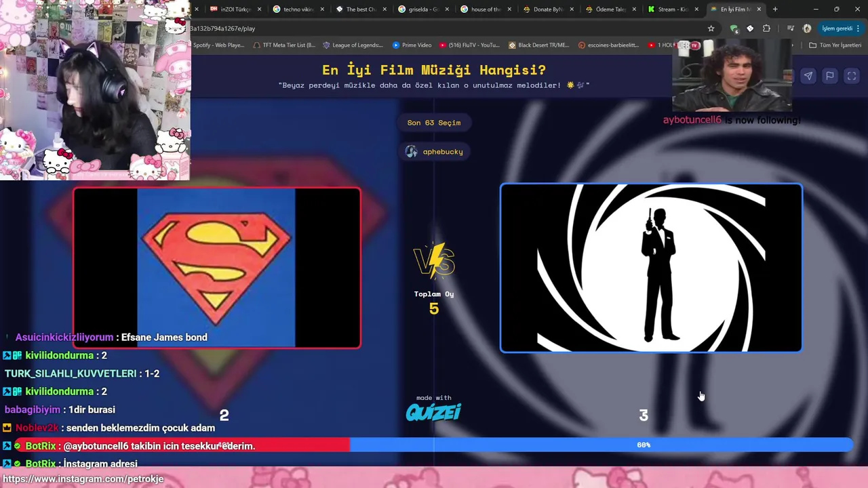Close the Donate ByN tab
The height and width of the screenshot is (488, 868).
click(x=572, y=9)
